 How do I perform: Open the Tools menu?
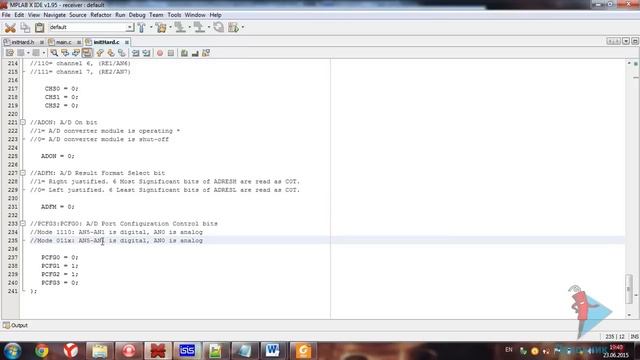(x=174, y=15)
